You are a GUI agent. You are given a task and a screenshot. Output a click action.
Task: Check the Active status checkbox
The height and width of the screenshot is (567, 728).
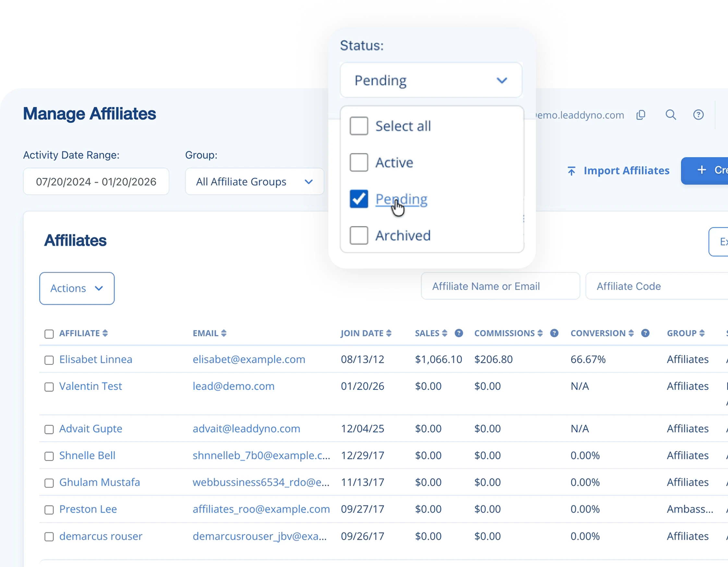click(x=359, y=162)
